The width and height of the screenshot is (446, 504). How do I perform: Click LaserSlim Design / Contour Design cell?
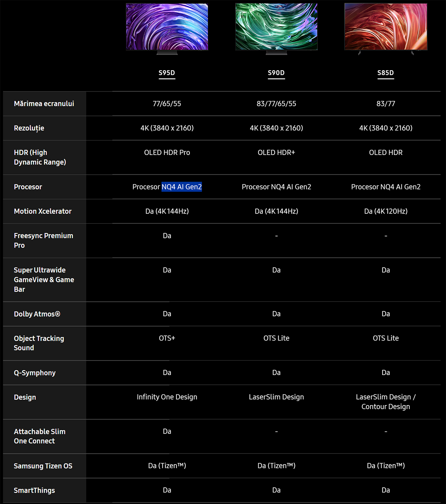click(386, 402)
